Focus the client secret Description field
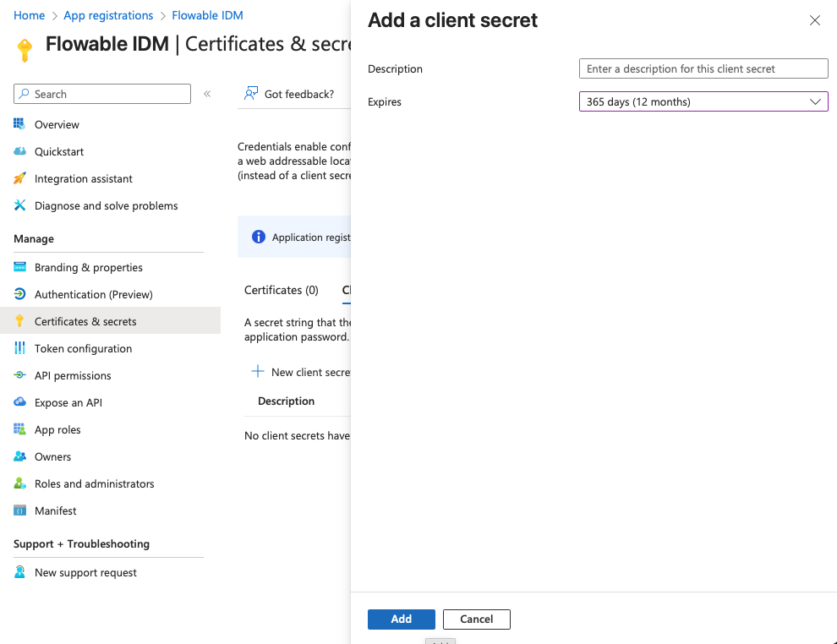This screenshot has width=837, height=644. [x=703, y=68]
